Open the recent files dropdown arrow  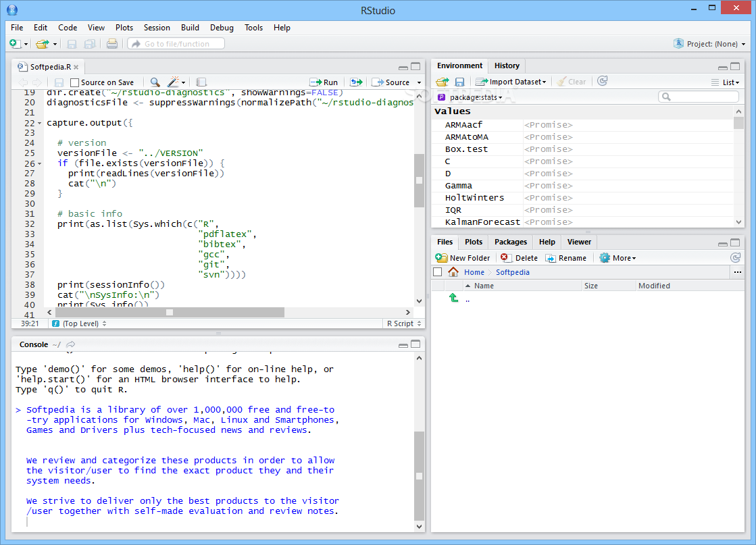coord(55,45)
